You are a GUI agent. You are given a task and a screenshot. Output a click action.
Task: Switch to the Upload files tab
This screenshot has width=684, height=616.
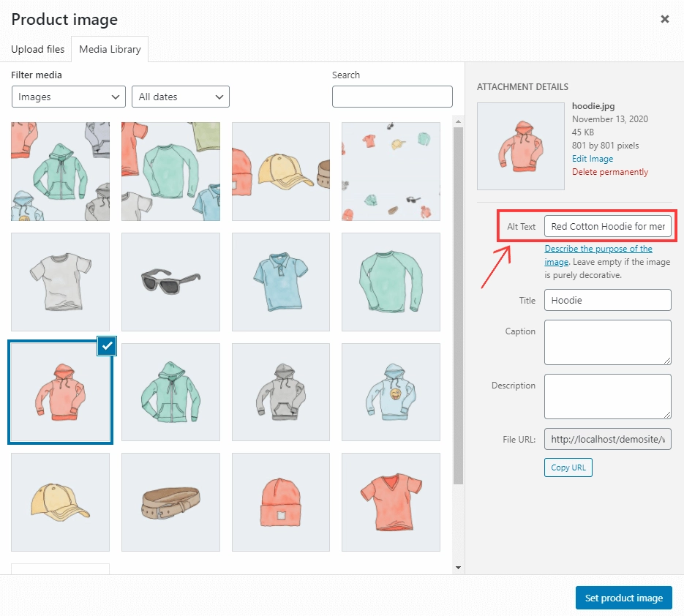click(37, 49)
